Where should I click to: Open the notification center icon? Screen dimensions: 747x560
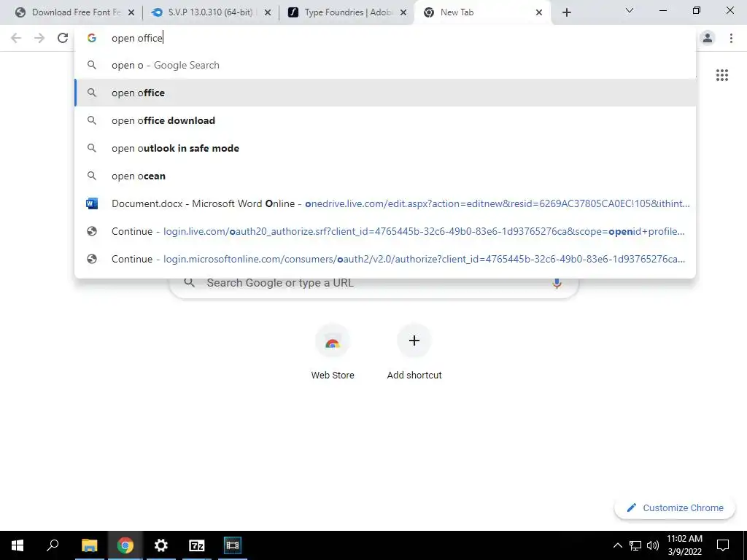pos(723,545)
